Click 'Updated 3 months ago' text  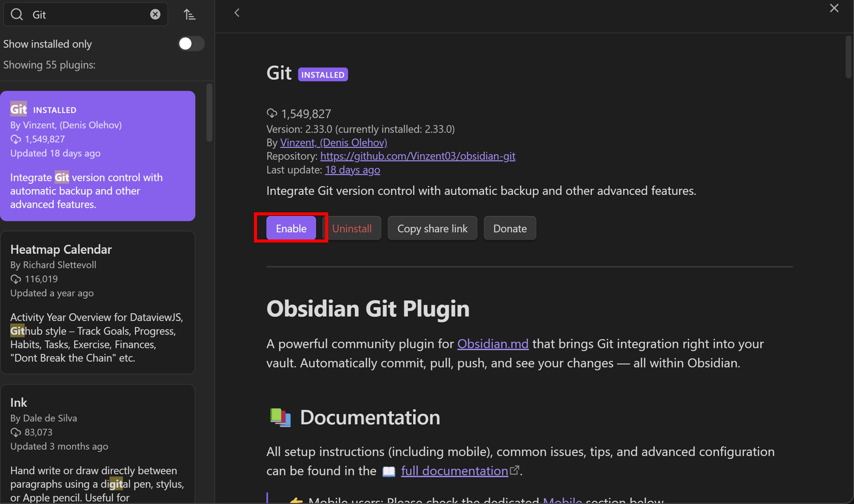tap(59, 447)
